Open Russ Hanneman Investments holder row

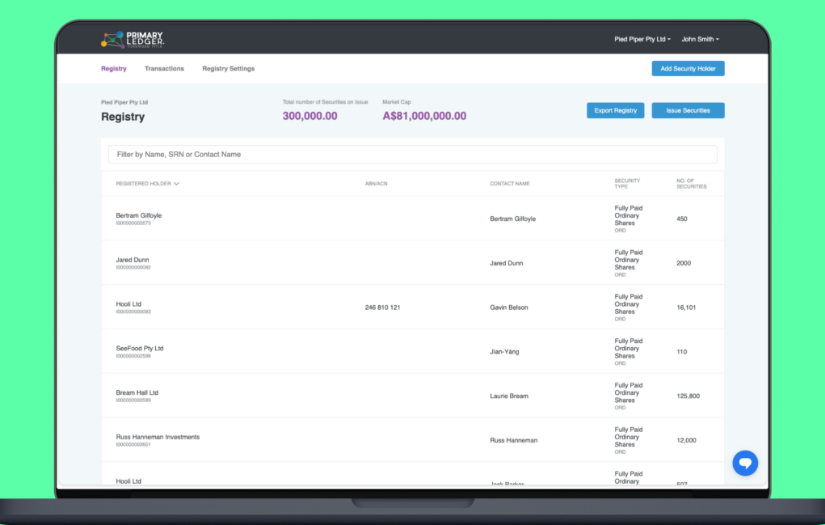(x=412, y=440)
